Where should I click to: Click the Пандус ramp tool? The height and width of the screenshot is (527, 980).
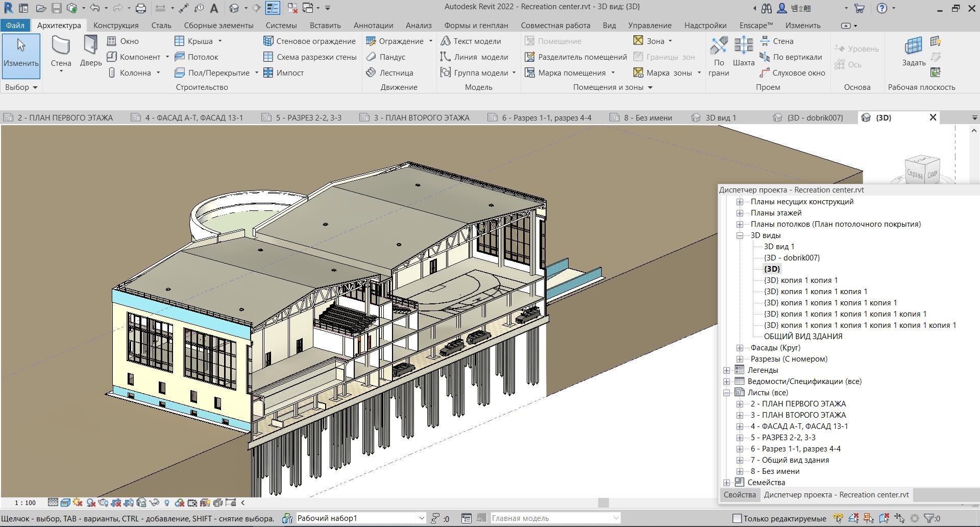(x=386, y=57)
